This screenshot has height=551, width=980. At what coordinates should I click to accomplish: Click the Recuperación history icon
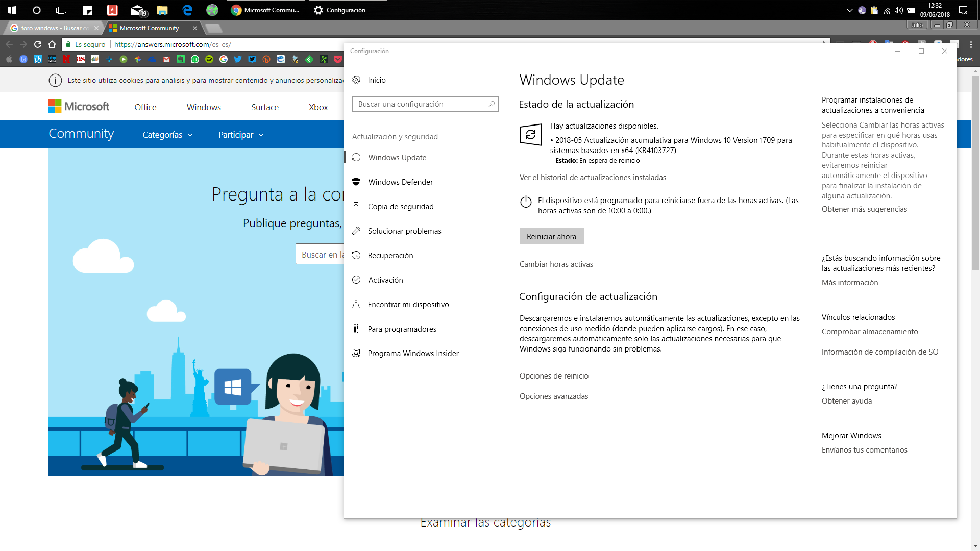point(356,255)
